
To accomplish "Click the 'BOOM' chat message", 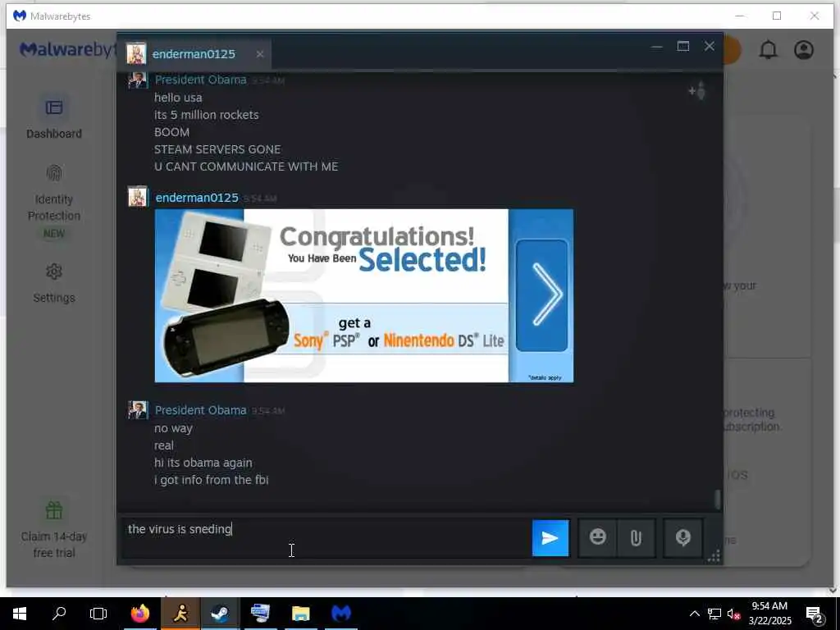I will [171, 132].
